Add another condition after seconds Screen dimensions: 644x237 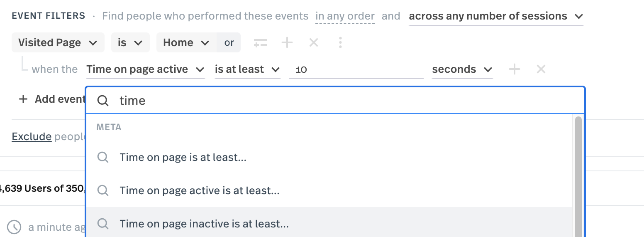[515, 69]
